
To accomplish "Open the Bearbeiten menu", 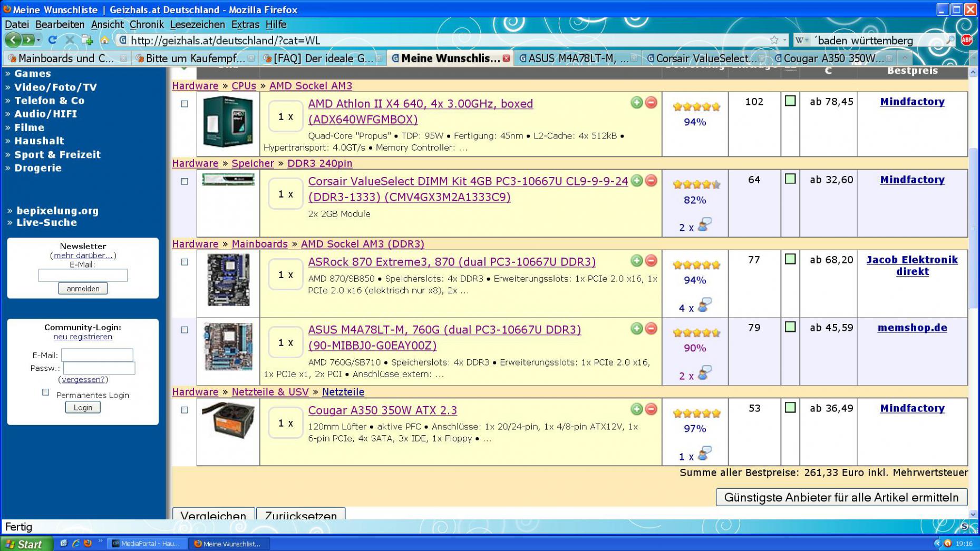I will click(60, 24).
